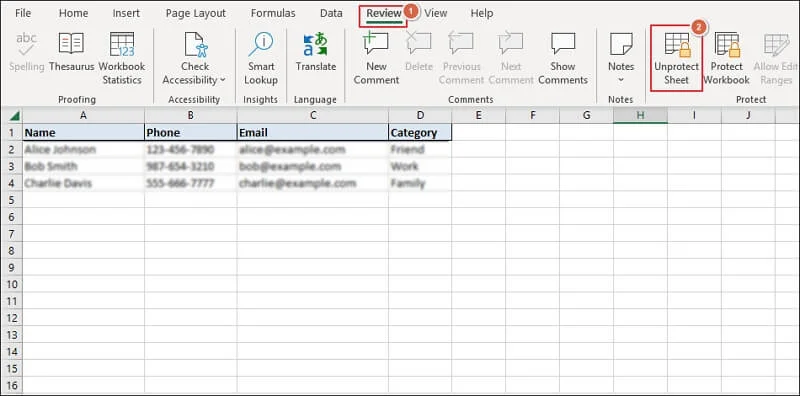
Task: Select row 5 header
Action: pyautogui.click(x=12, y=200)
